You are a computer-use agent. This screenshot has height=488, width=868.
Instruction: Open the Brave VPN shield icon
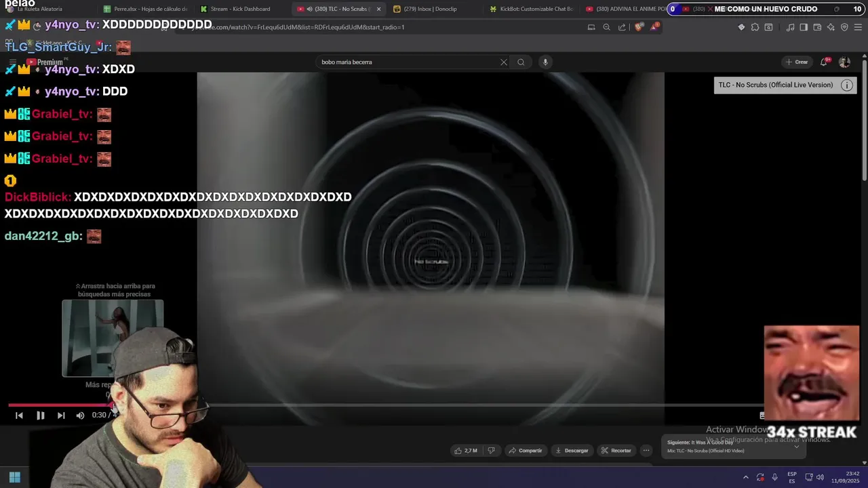point(844,27)
